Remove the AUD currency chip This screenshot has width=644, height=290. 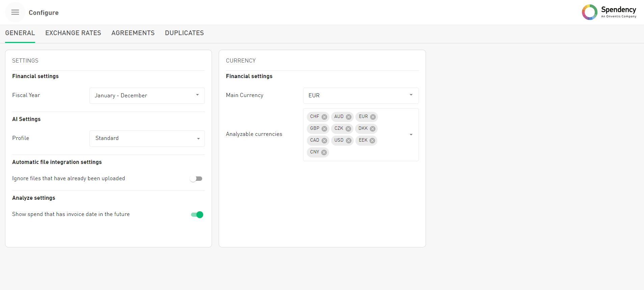pos(348,117)
